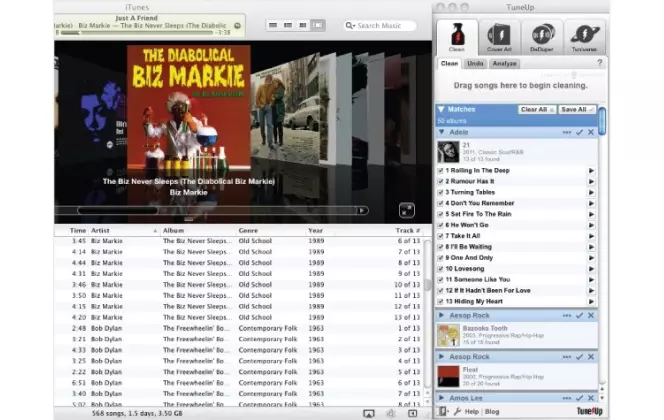664x420 pixels.
Task: Switch iTunes to Cover Flow view
Action: (318, 25)
